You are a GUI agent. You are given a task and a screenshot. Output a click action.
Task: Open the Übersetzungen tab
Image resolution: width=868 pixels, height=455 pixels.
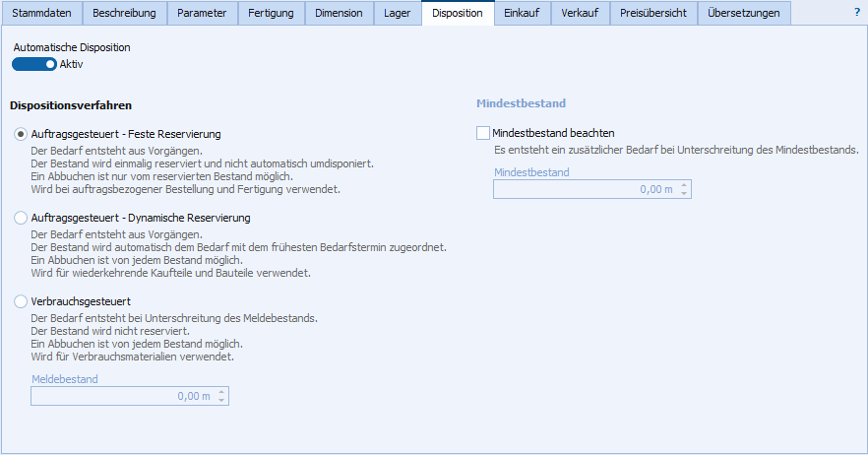744,13
